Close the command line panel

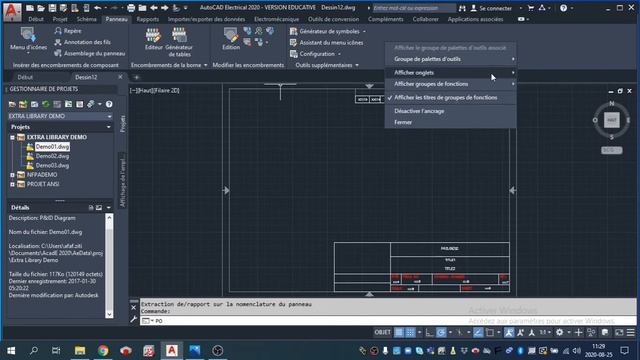(x=134, y=307)
